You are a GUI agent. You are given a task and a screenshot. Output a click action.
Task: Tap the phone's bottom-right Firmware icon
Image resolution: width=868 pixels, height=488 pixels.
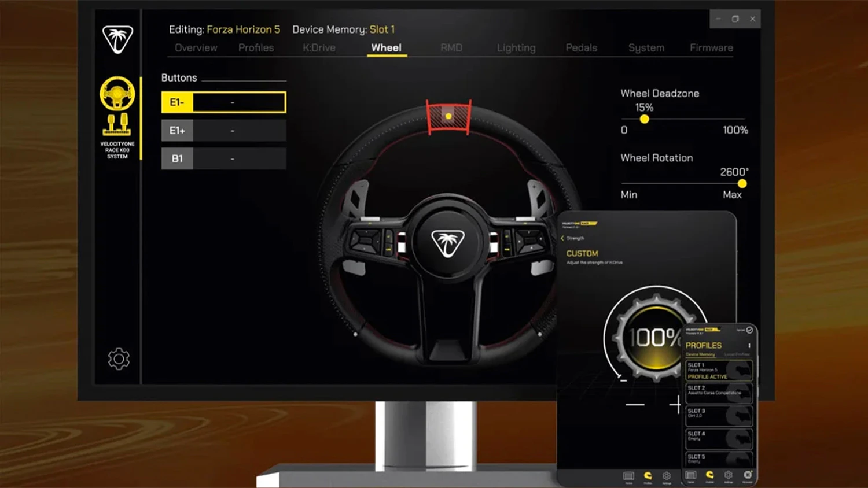pyautogui.click(x=748, y=475)
